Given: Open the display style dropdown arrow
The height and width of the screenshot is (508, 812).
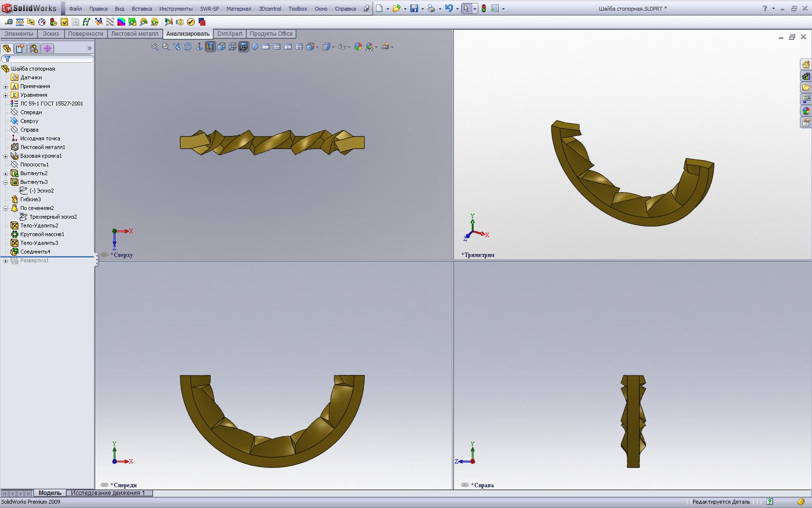Looking at the screenshot, I should [333, 47].
